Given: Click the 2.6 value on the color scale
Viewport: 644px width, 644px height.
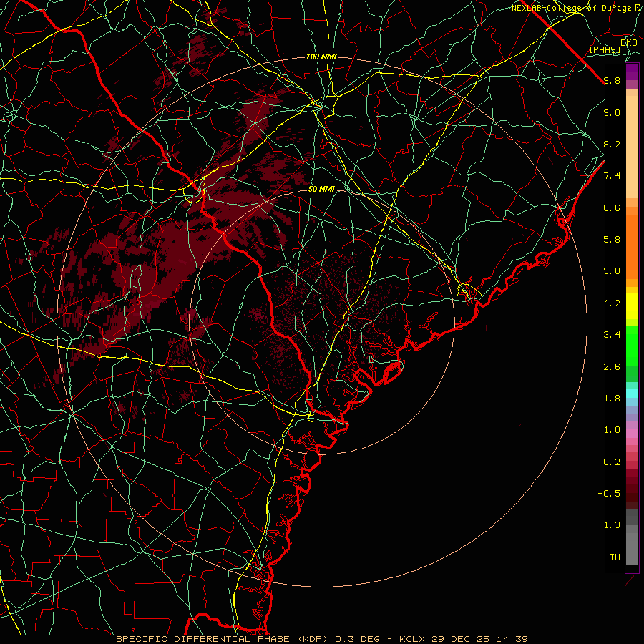Looking at the screenshot, I should (612, 367).
